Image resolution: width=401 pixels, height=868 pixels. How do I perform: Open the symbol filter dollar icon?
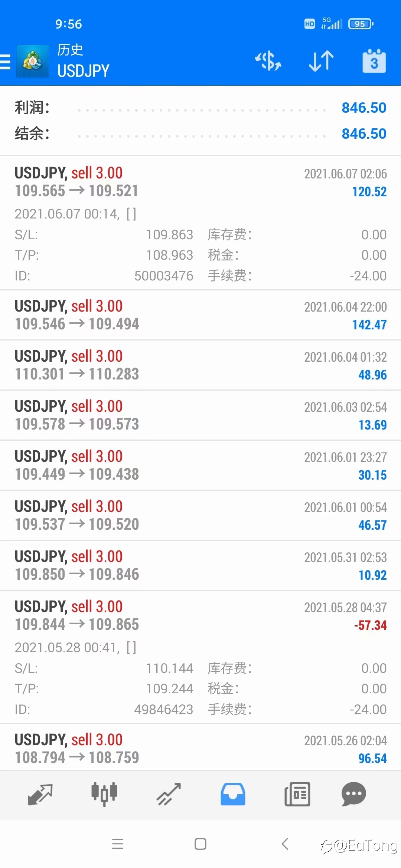268,61
